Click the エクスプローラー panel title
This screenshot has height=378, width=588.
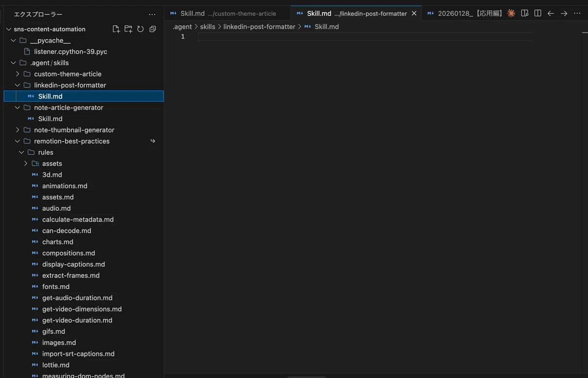pyautogui.click(x=38, y=15)
